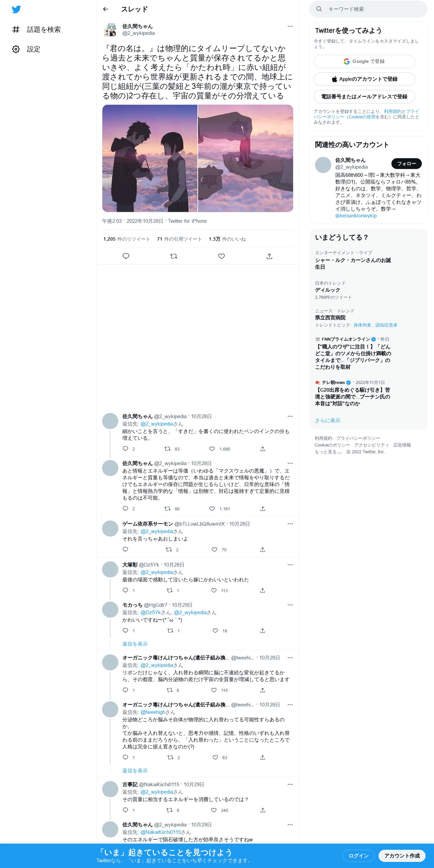The width and height of the screenshot is (434, 868).
Task: Open more options on the main tweet
Action: [290, 26]
